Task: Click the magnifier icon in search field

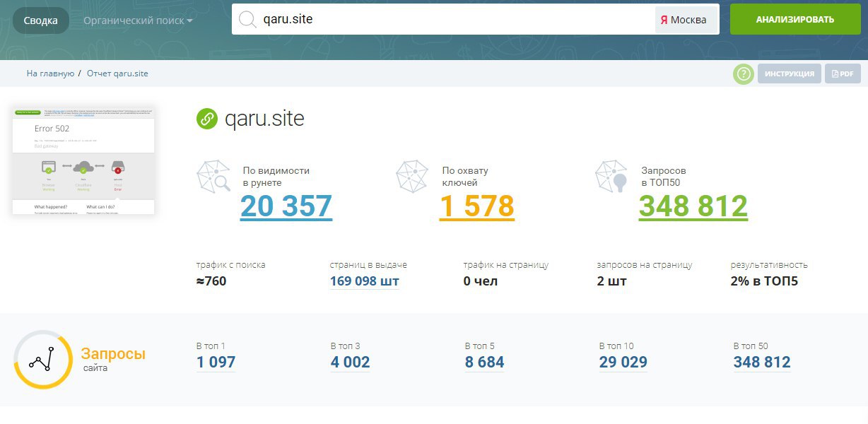Action: tap(247, 20)
